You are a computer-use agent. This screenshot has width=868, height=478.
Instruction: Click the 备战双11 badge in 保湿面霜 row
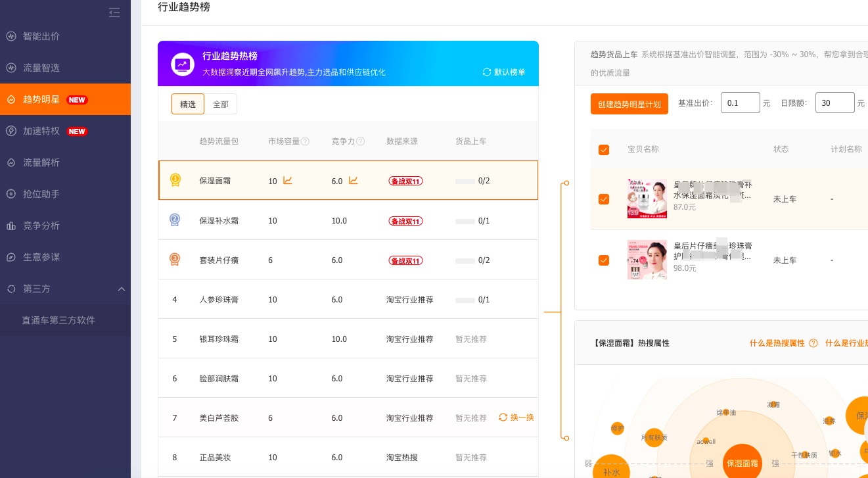pos(405,181)
